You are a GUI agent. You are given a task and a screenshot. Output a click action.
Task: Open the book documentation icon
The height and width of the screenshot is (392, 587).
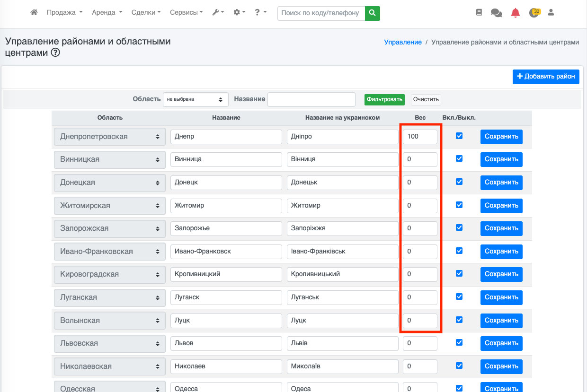tap(479, 13)
